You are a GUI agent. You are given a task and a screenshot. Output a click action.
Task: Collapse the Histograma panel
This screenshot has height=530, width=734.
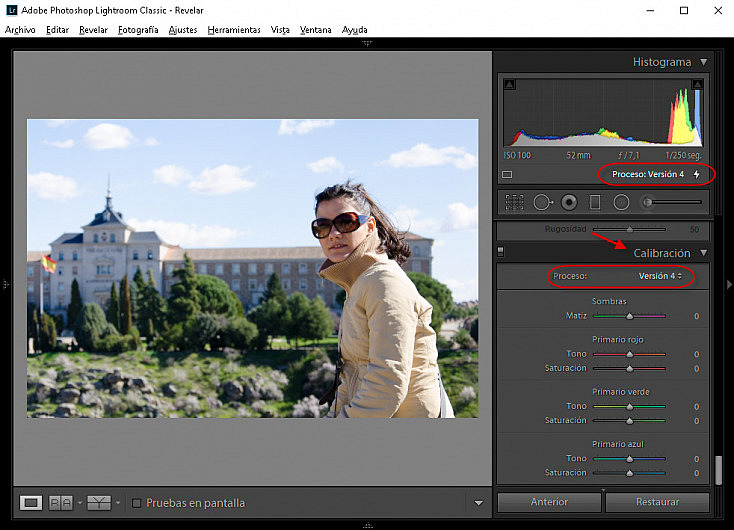tap(704, 62)
